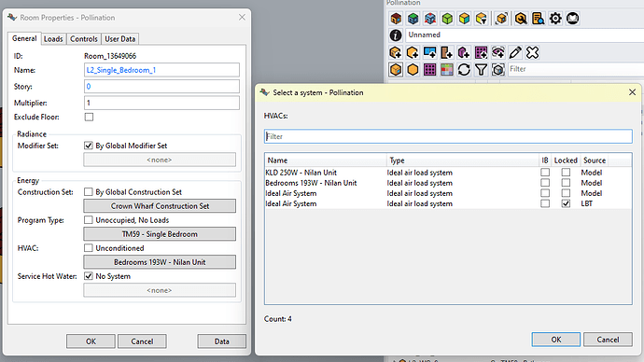Open the Crown Wharf Construction Set selector
The image size is (644, 362).
point(160,205)
